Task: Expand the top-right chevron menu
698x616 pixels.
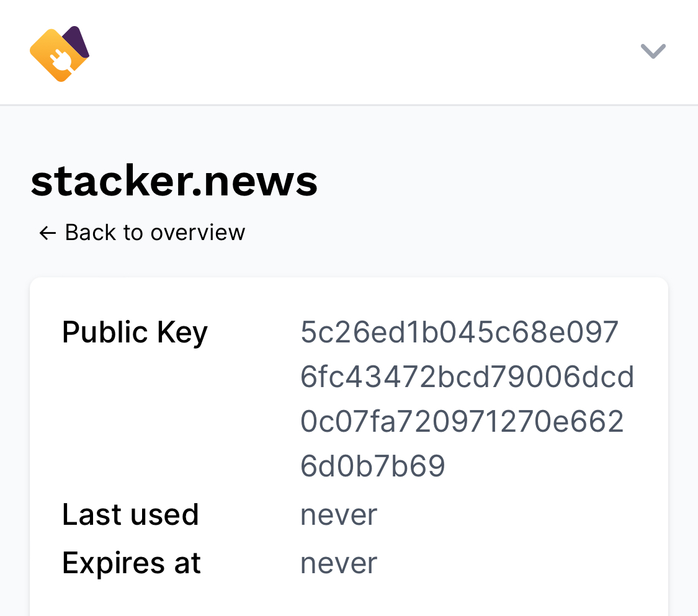Action: coord(653,51)
